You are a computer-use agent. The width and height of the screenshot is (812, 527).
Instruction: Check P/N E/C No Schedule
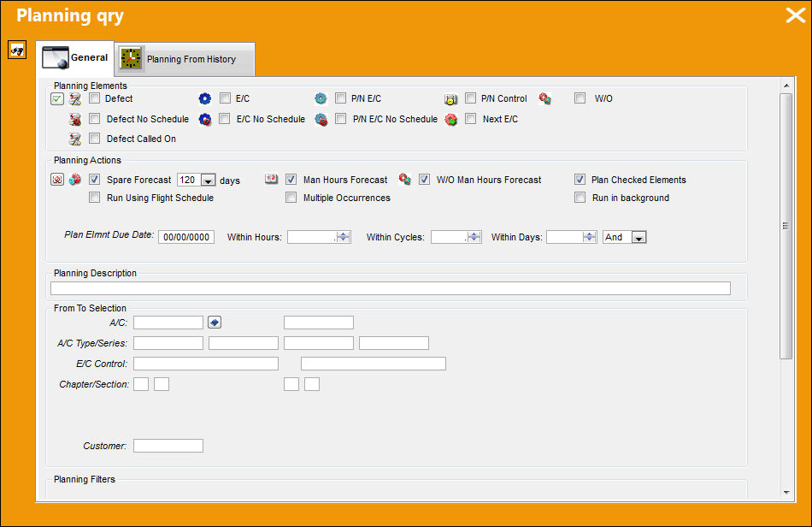[x=341, y=119]
